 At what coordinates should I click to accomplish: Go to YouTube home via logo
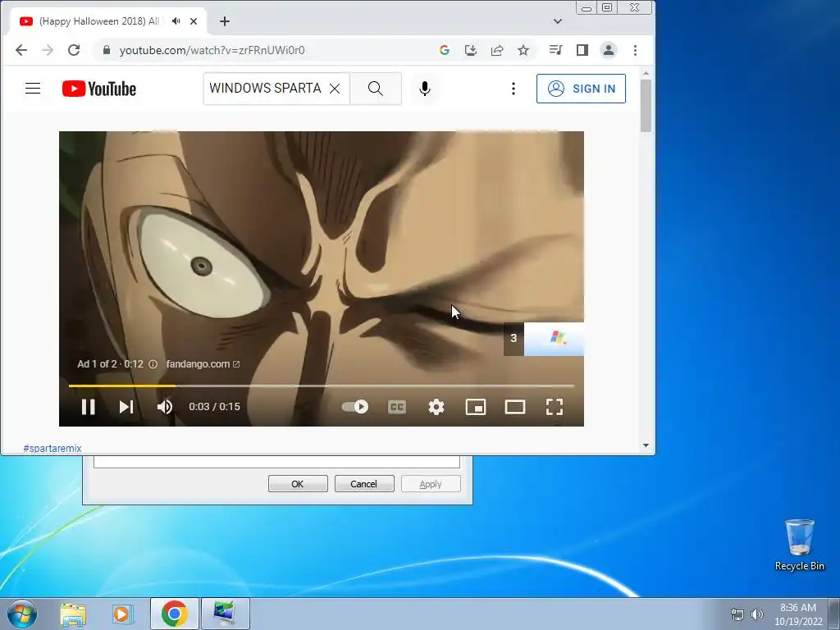point(99,89)
